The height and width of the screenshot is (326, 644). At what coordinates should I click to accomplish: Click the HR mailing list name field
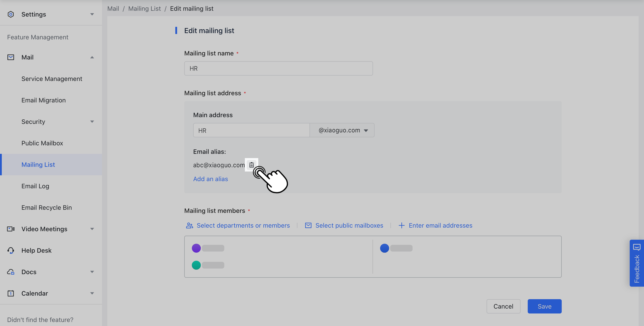278,68
